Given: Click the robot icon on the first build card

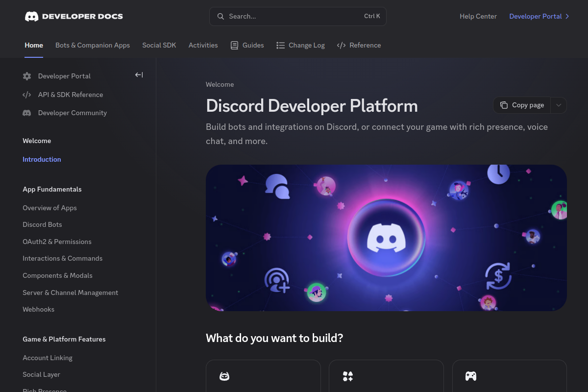Looking at the screenshot, I should [x=224, y=376].
